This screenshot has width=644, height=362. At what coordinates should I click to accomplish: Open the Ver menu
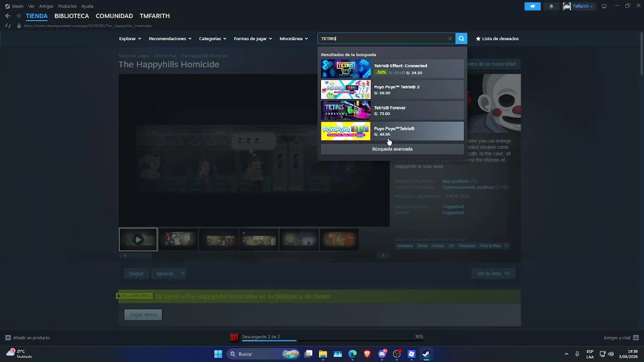31,6
